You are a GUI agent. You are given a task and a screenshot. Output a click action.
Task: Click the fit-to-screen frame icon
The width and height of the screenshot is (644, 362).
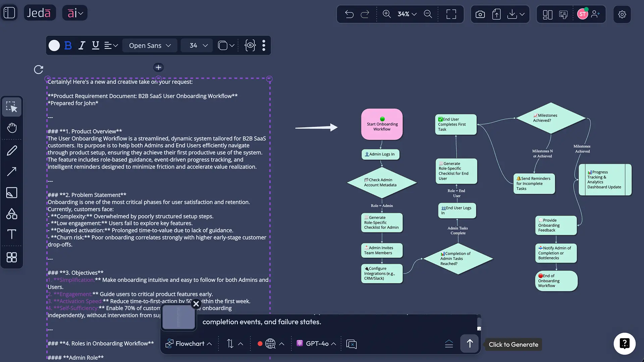(x=451, y=14)
